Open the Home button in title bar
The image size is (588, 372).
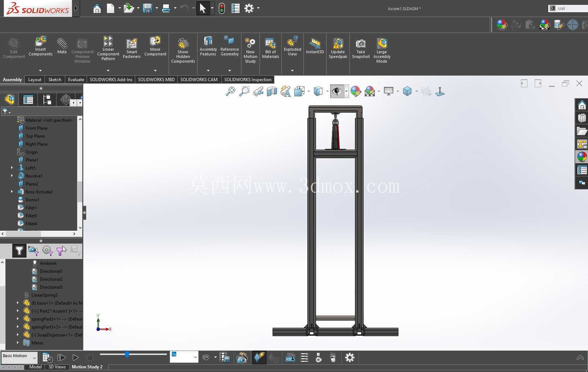pos(97,8)
